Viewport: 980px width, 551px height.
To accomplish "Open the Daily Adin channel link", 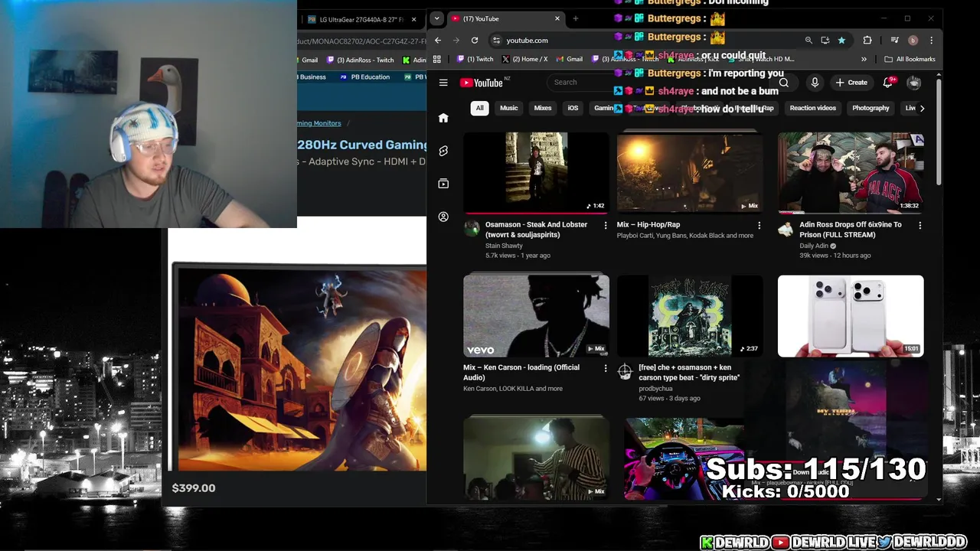I will (x=814, y=246).
